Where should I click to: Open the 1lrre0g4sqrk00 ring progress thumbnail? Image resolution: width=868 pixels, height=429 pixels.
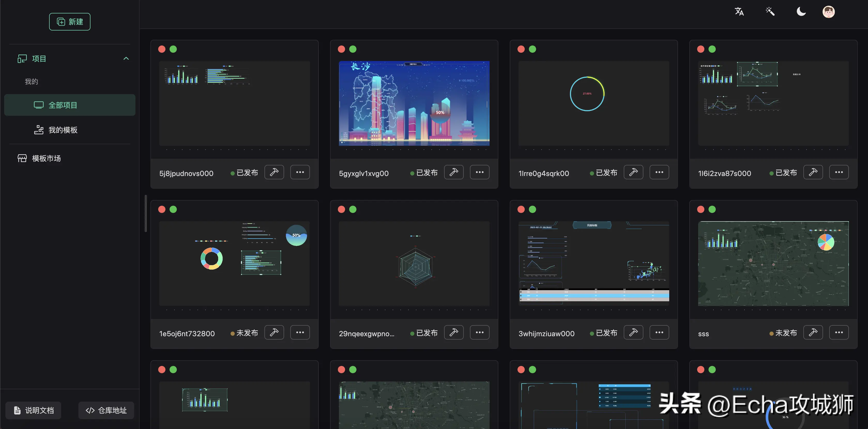594,103
